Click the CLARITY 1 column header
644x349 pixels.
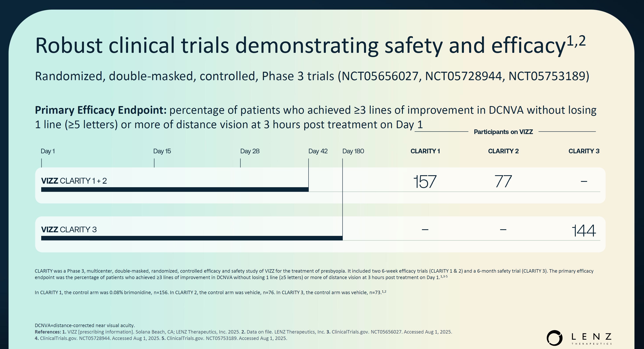(425, 151)
